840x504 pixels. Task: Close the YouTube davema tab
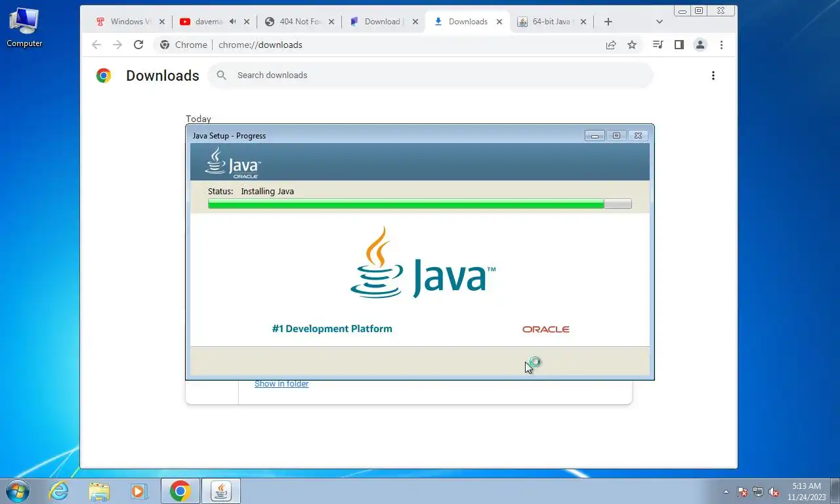[x=247, y=22]
